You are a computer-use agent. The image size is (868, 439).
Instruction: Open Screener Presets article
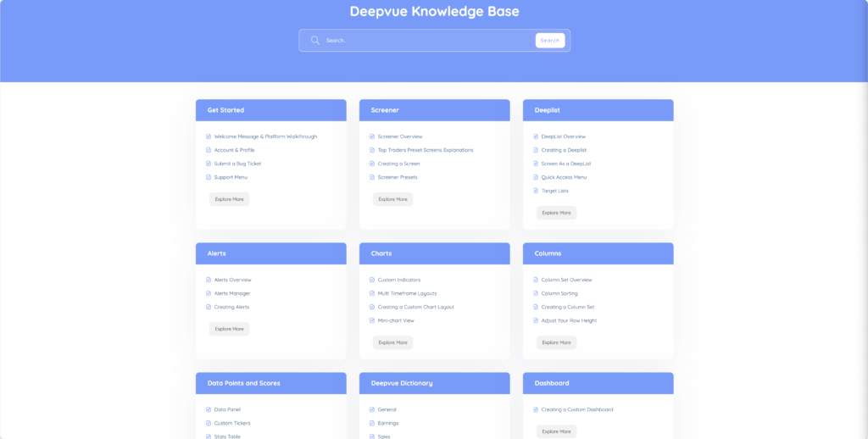(398, 177)
